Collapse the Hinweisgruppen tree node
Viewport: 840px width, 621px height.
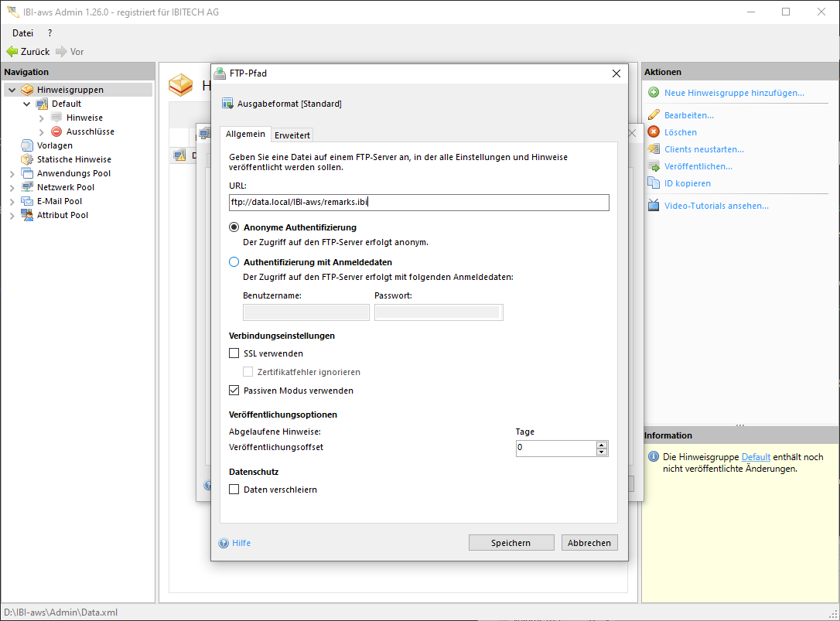[x=12, y=90]
